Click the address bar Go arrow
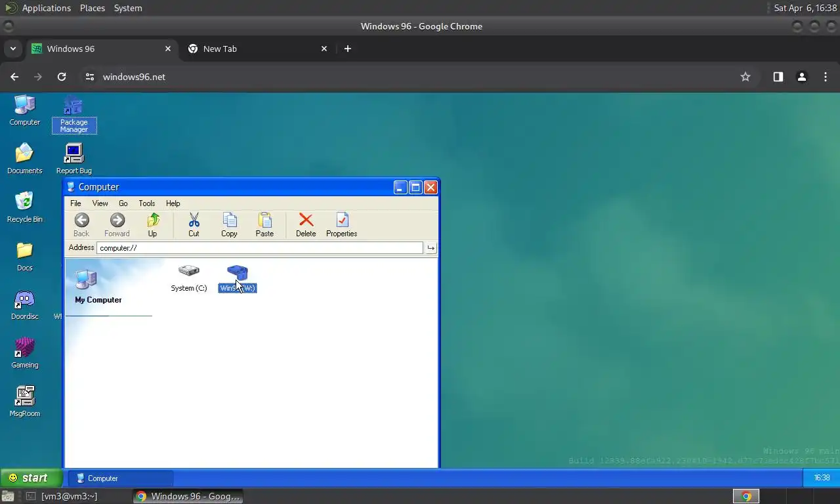The width and height of the screenshot is (840, 504). [430, 247]
